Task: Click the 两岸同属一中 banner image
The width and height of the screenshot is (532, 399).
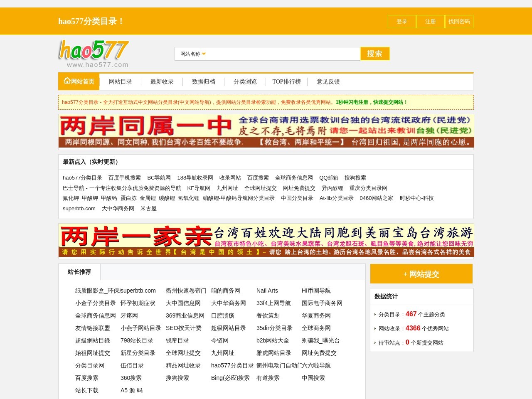Action: 266,131
